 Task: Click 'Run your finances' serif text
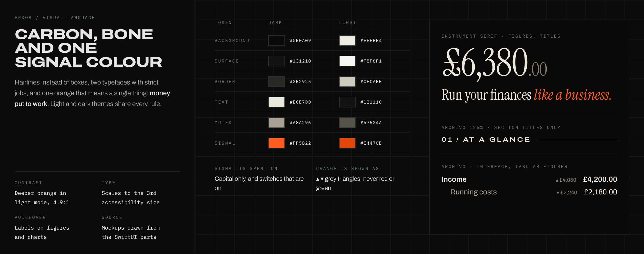pos(486,95)
